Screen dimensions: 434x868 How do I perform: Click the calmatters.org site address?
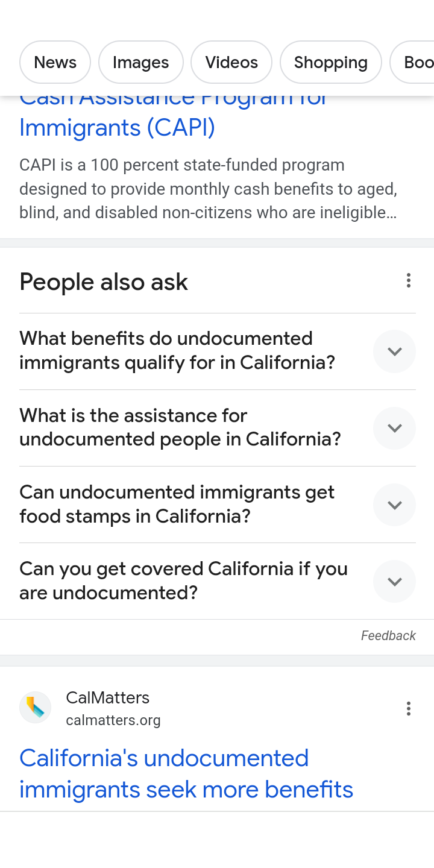point(113,720)
